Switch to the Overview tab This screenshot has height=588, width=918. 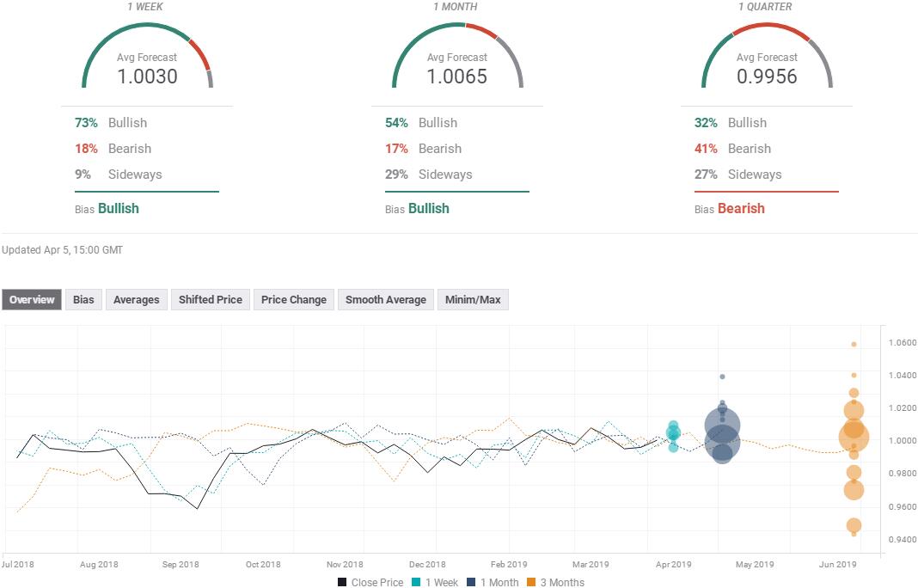32,300
